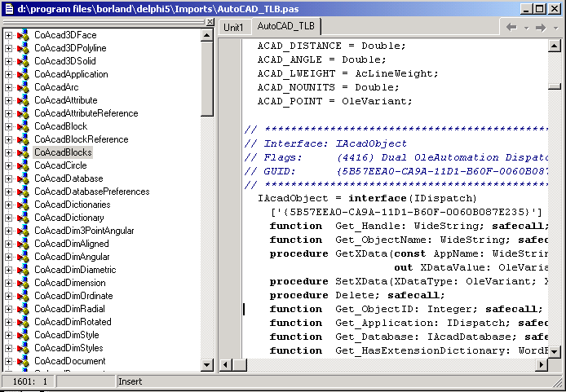Open the forward history dropdown arrow
This screenshot has height=392, width=566.
click(555, 29)
